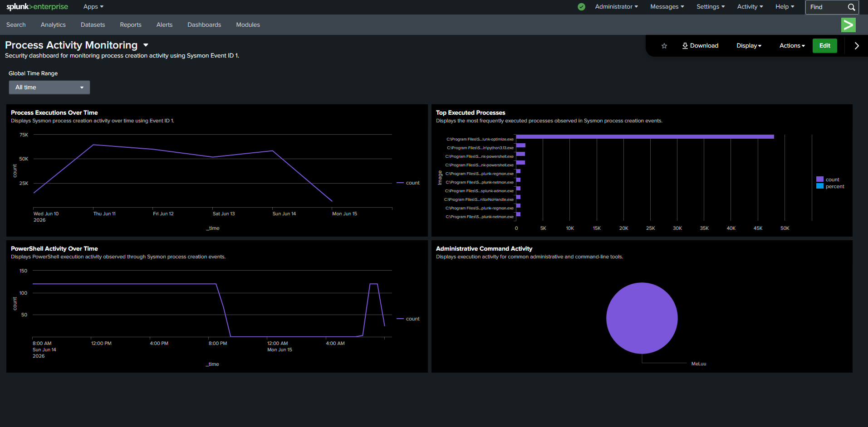
Task: Open the Activity dropdown
Action: (x=750, y=7)
